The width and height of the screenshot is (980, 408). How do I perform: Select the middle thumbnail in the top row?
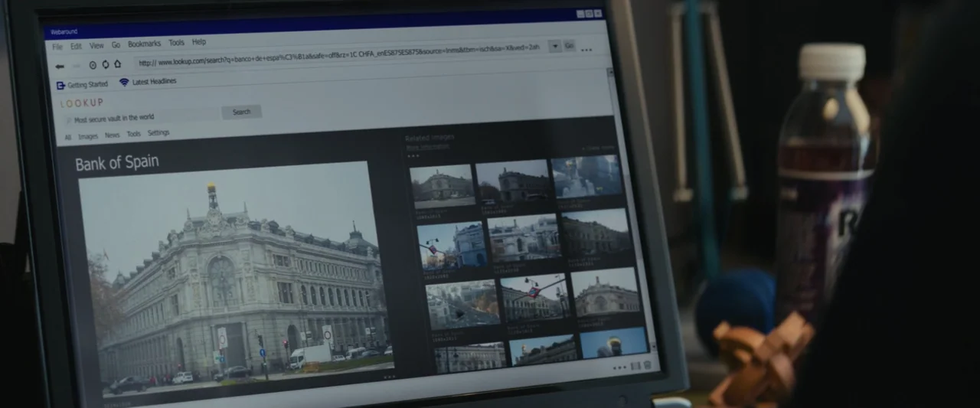512,181
